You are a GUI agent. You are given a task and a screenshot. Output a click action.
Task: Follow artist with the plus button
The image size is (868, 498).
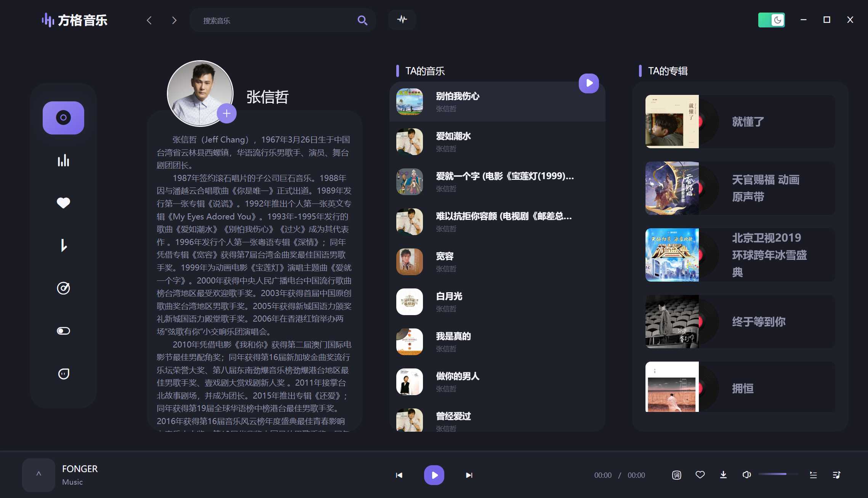pyautogui.click(x=227, y=113)
